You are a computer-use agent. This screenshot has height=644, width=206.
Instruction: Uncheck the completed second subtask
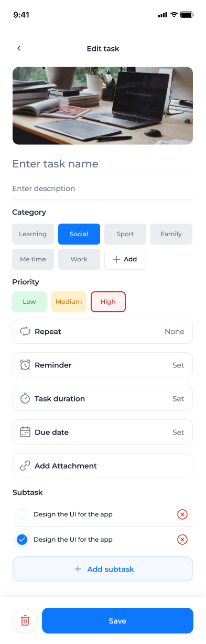pos(22,540)
